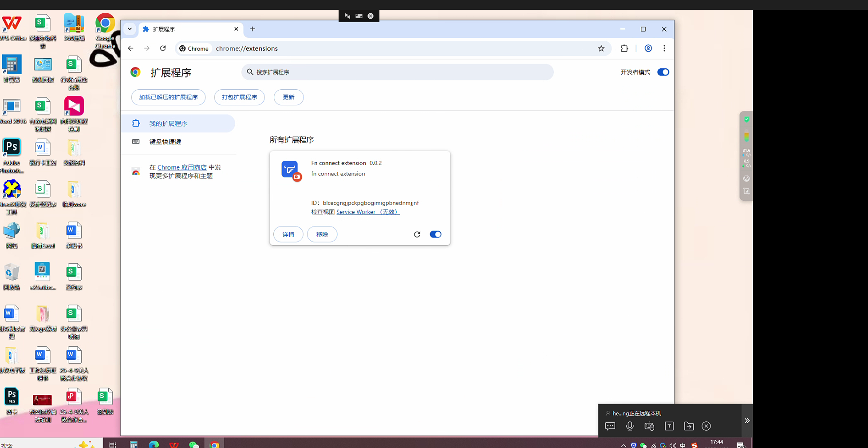868x448 pixels.
Task: Open Chrome profile avatar menu
Action: pyautogui.click(x=648, y=48)
